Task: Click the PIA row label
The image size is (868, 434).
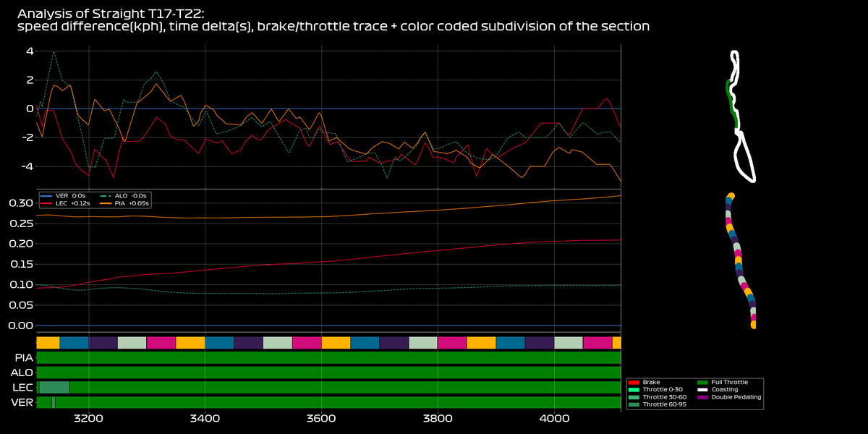Action: [23, 357]
